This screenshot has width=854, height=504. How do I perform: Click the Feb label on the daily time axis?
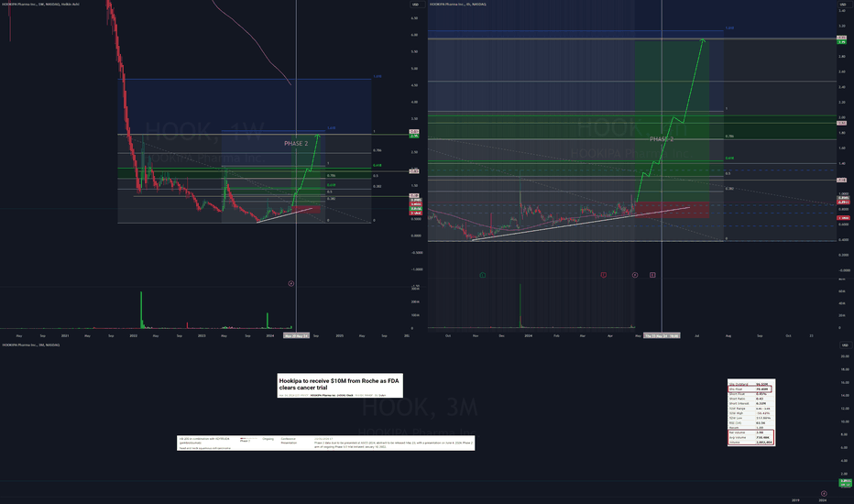click(556, 335)
